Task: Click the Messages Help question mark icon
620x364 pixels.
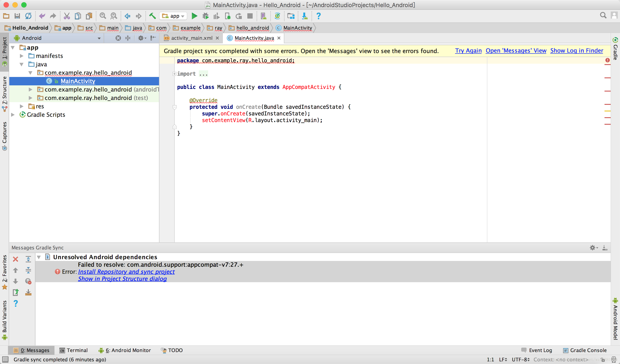Action: [x=15, y=303]
